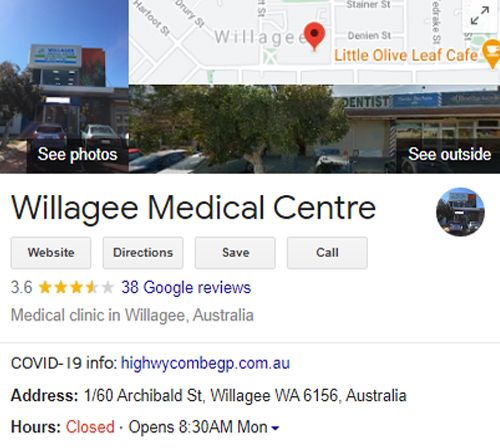The width and height of the screenshot is (500, 448).
Task: Open the circular profile photo of the centre
Action: tap(460, 212)
